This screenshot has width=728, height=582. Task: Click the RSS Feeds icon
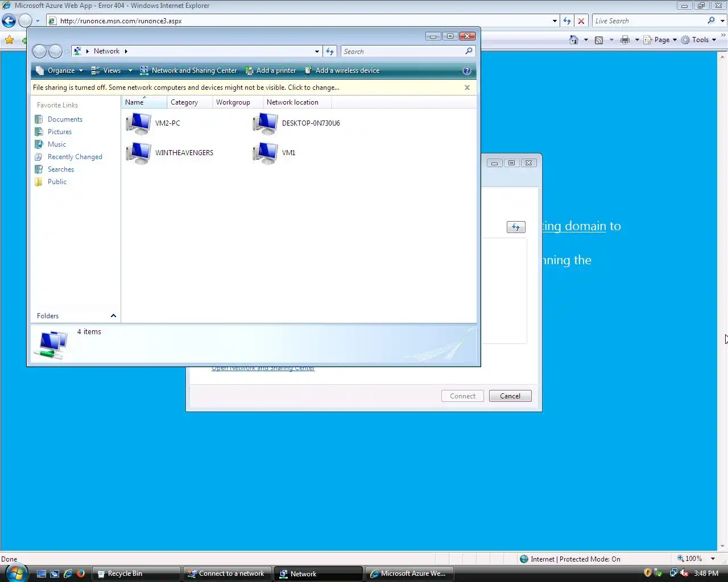coord(599,40)
